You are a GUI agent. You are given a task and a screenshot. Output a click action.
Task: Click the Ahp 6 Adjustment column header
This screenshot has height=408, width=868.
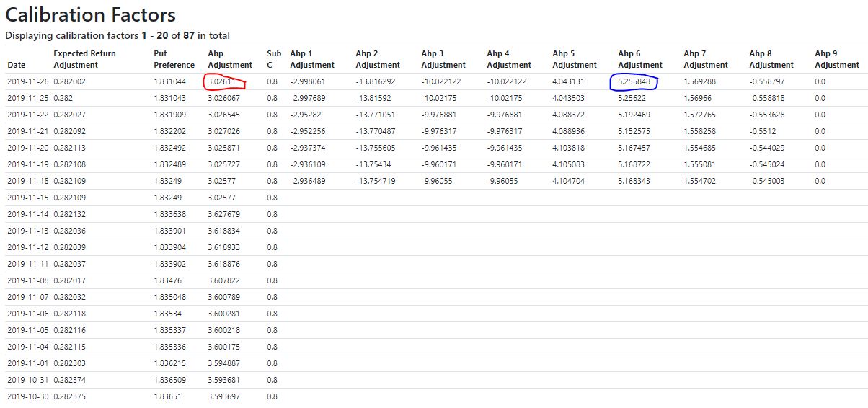pyautogui.click(x=640, y=59)
